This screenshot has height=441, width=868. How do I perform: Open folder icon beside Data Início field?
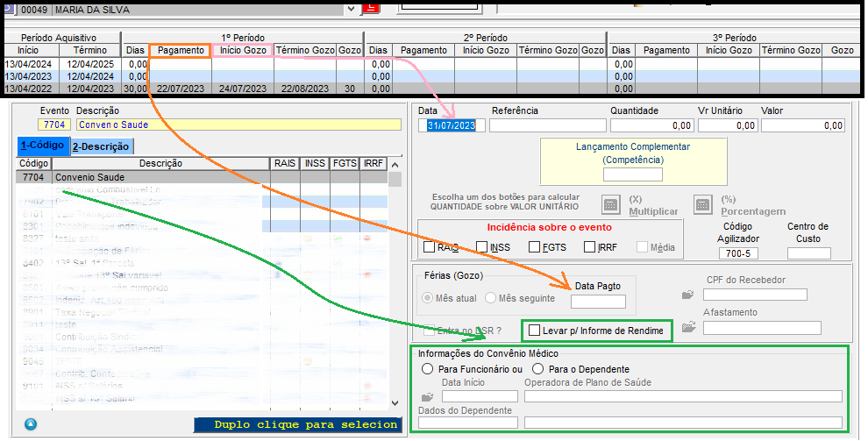[427, 397]
